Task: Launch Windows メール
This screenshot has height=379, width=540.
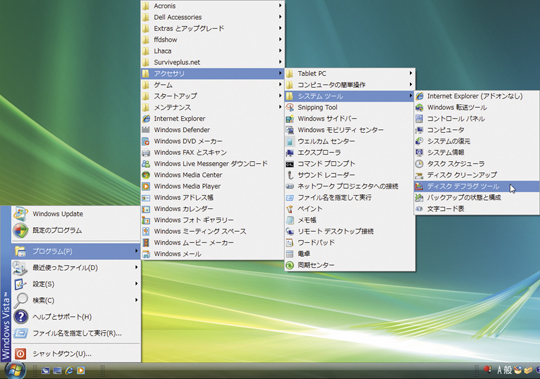Action: pyautogui.click(x=212, y=254)
